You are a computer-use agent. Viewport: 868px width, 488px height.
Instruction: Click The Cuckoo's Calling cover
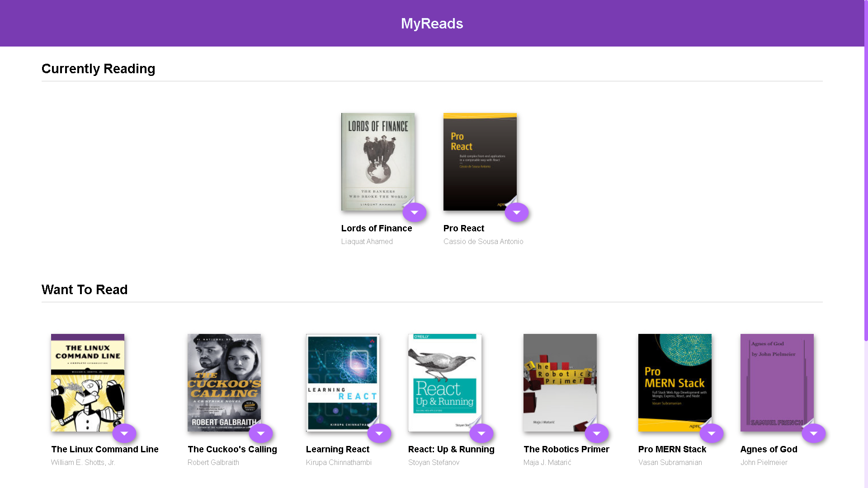point(224,382)
